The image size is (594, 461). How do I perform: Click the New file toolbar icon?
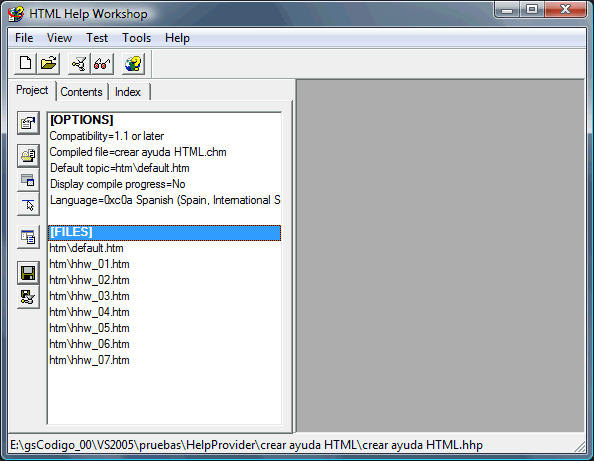click(25, 63)
